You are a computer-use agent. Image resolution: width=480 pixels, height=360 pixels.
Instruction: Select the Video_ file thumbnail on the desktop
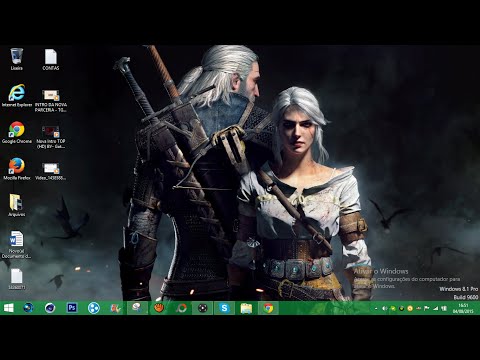click(x=51, y=171)
